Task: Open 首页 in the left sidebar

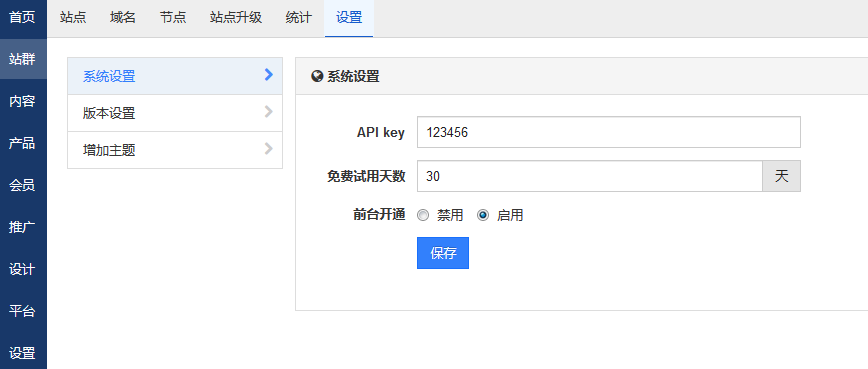Action: point(23,17)
